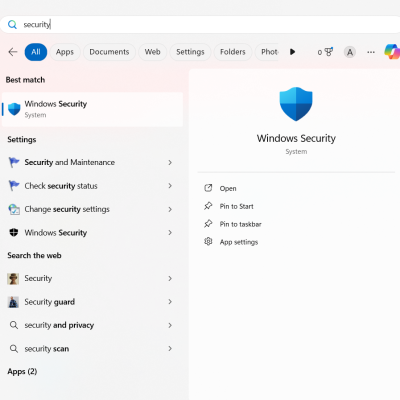Click the Windows Security title in preview pane

[x=296, y=138]
